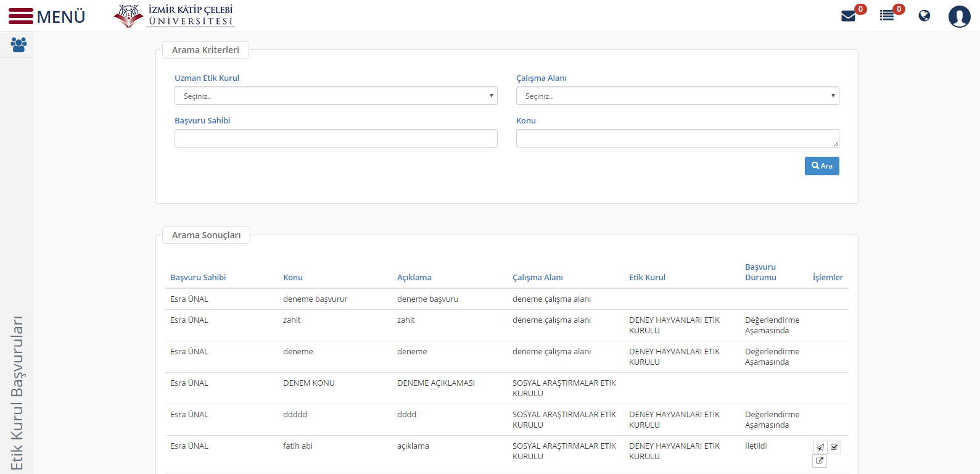Screen dimensions: 980x474
Task: Open the hamburger MENÜ icon
Action: tap(21, 16)
